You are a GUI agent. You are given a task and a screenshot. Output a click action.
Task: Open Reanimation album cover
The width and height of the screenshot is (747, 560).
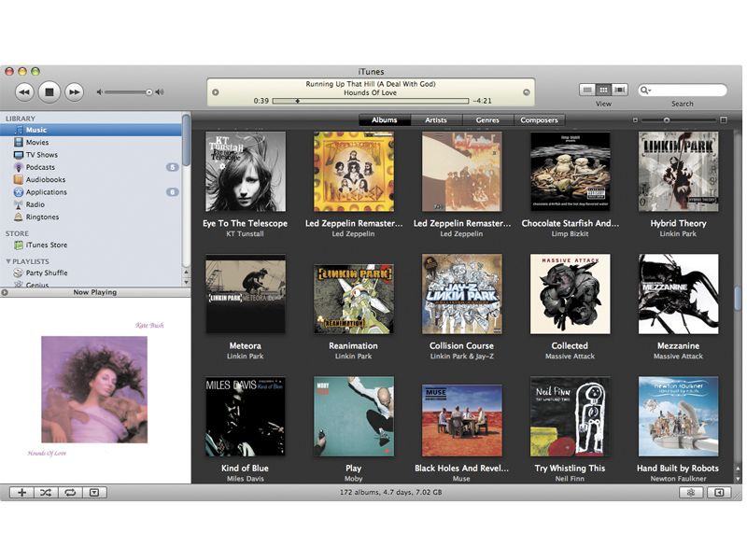tap(354, 299)
